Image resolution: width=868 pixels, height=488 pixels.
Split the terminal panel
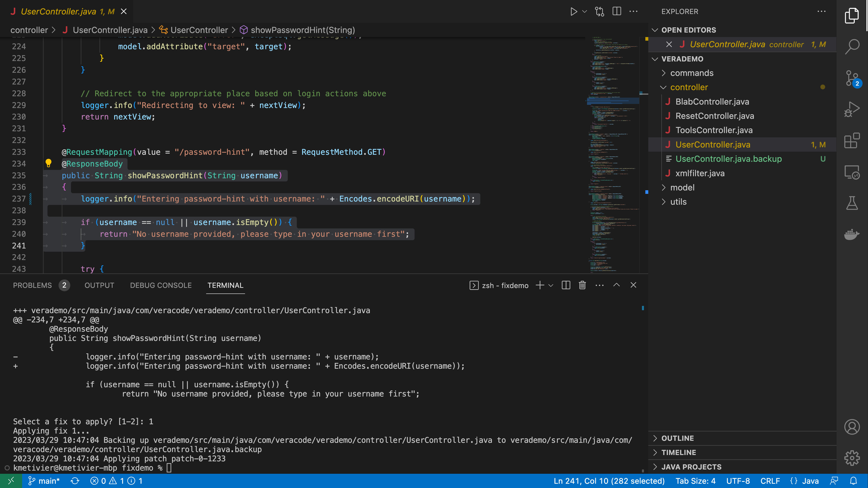[x=566, y=285]
